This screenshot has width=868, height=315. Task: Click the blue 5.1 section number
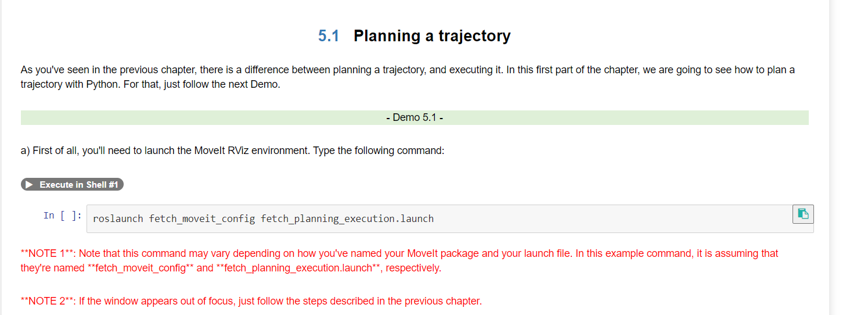[x=328, y=36]
